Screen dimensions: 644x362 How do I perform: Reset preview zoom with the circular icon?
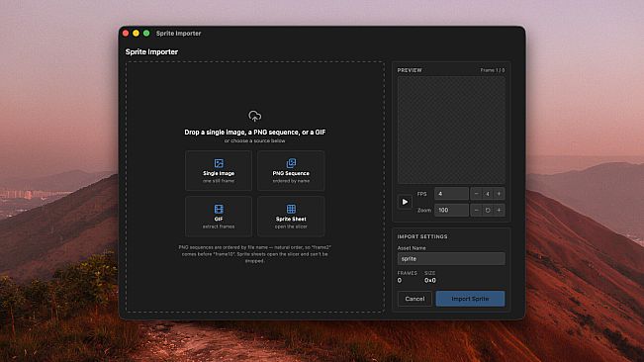tap(488, 210)
